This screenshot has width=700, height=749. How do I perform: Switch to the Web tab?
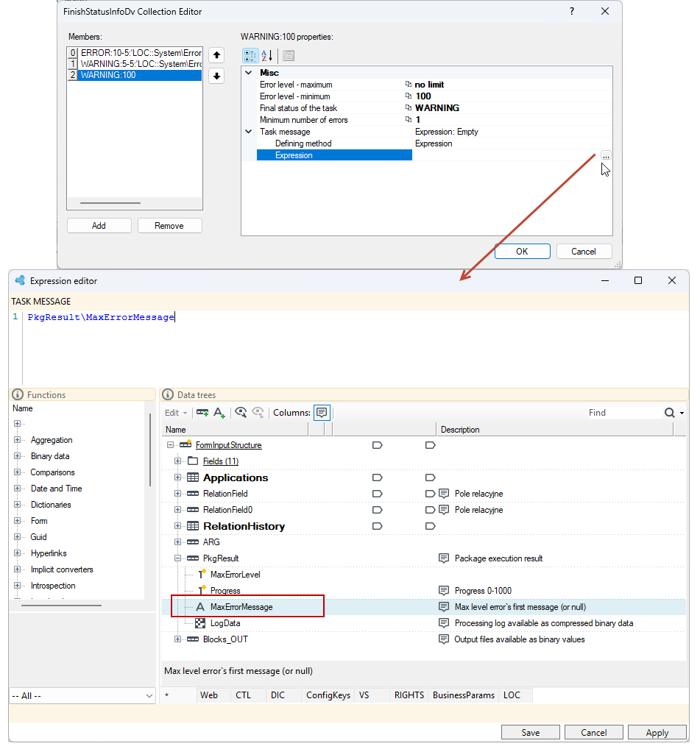pos(209,695)
